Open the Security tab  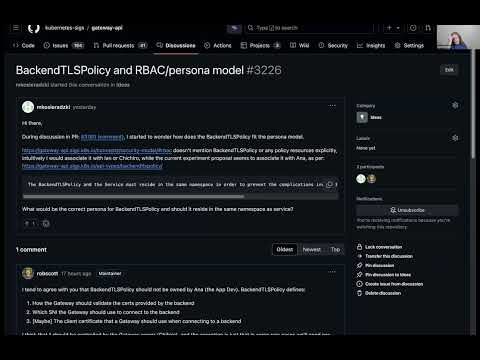[x=333, y=45]
